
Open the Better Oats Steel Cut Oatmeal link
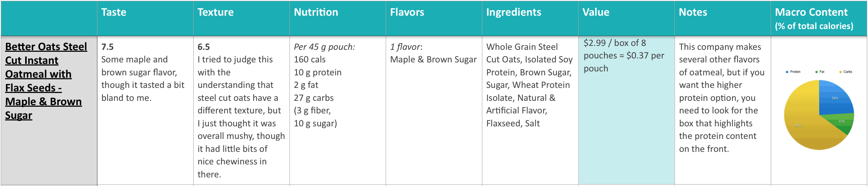click(46, 81)
